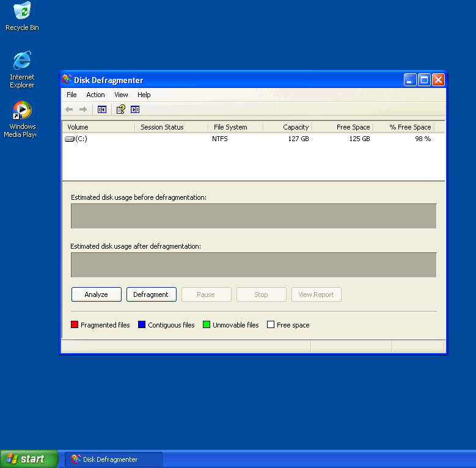
Task: Open the File menu
Action: tap(71, 95)
